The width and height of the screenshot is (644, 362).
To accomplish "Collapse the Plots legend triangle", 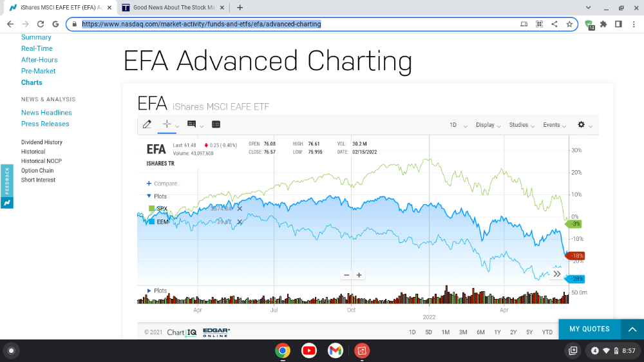I will [149, 196].
